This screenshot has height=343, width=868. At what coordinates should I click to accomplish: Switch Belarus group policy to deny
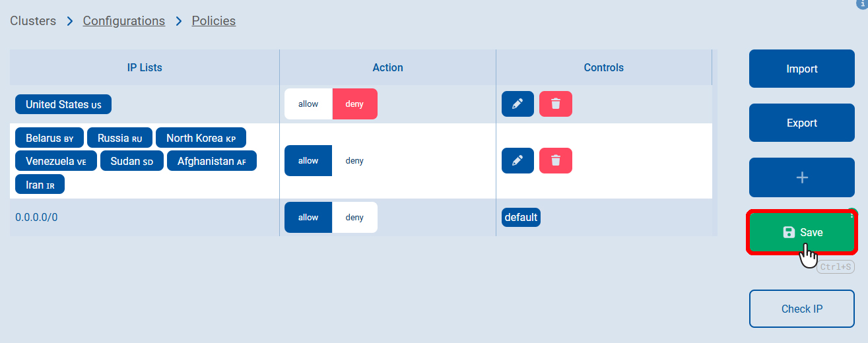point(354,161)
